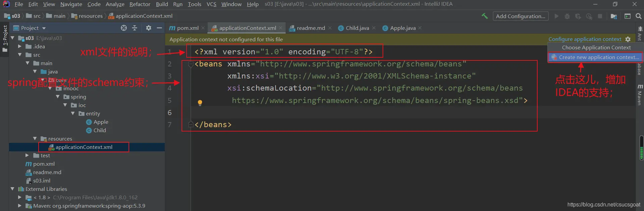
Task: Open Project panel settings gear
Action: (149, 28)
